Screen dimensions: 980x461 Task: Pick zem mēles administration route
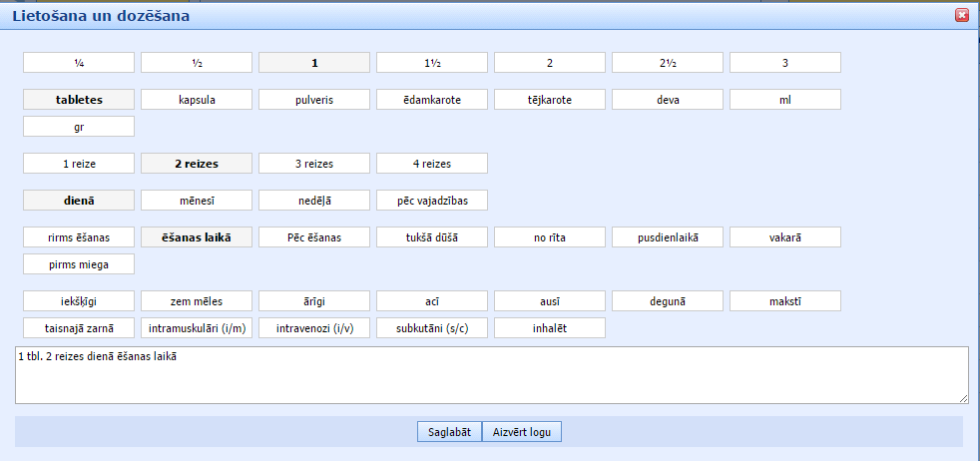(197, 301)
